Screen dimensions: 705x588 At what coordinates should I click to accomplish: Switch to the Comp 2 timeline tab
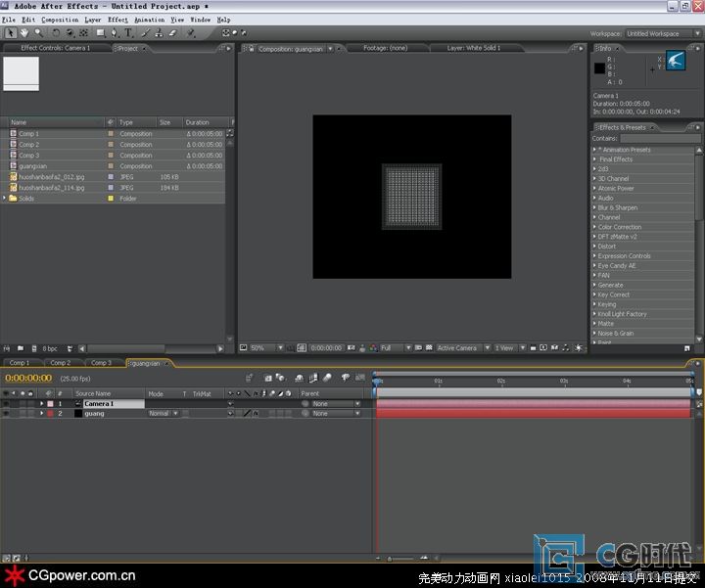(61, 363)
